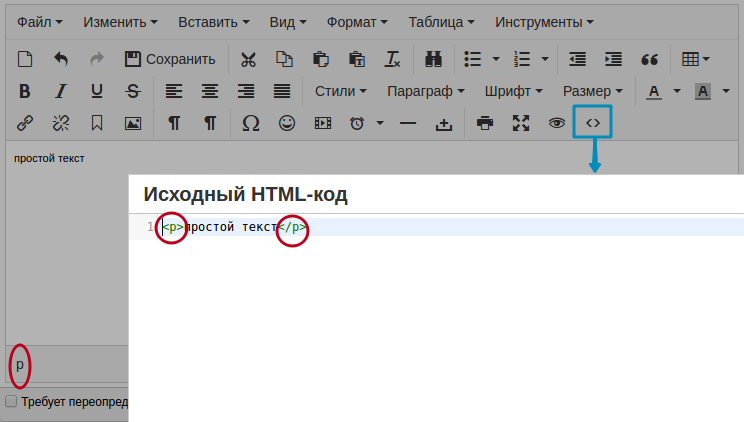Insert media video icon
The width and height of the screenshot is (744, 422).
[x=323, y=123]
